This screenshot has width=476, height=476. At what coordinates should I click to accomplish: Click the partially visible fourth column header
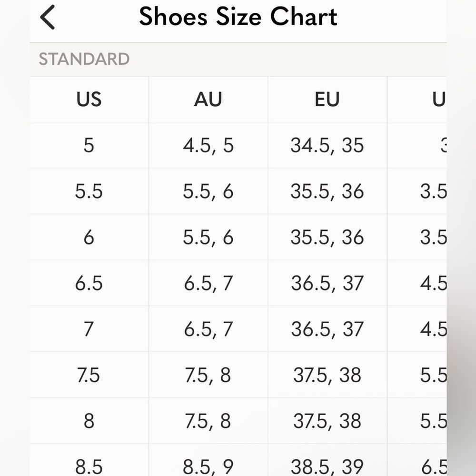[x=417, y=99]
